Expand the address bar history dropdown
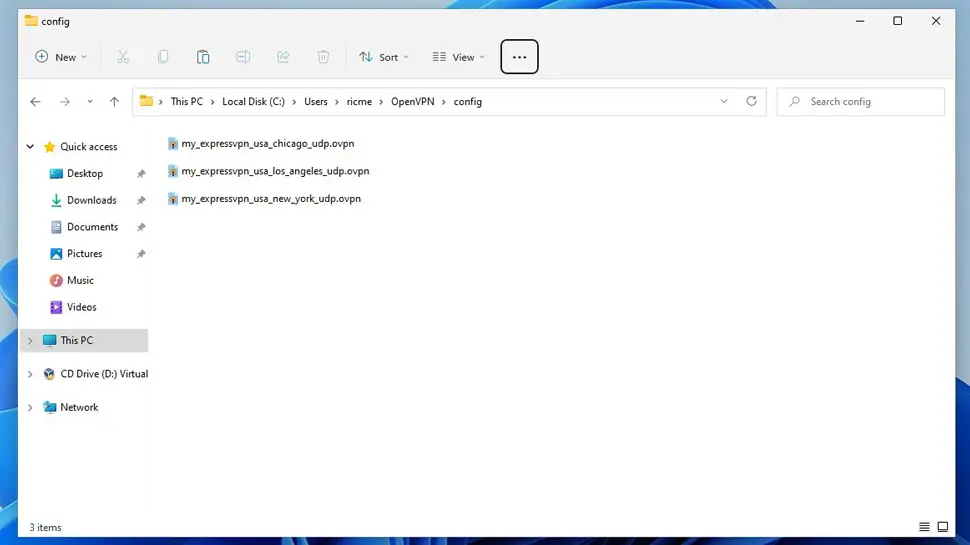 724,101
